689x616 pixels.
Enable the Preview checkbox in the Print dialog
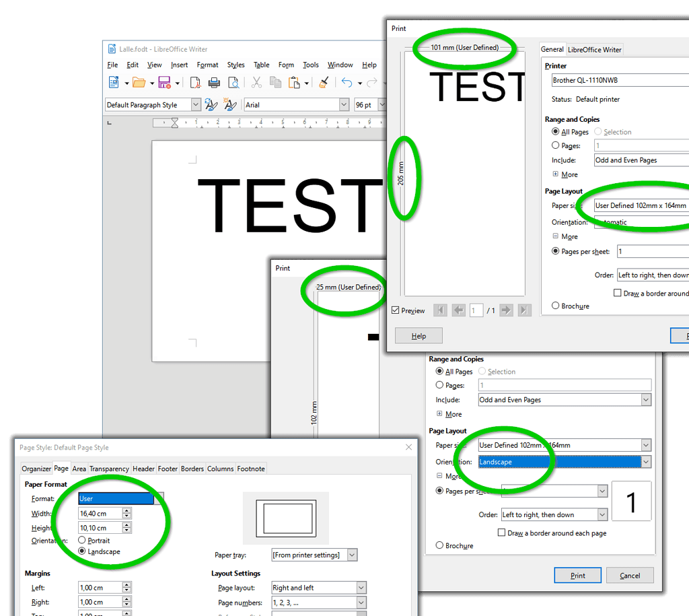point(395,310)
